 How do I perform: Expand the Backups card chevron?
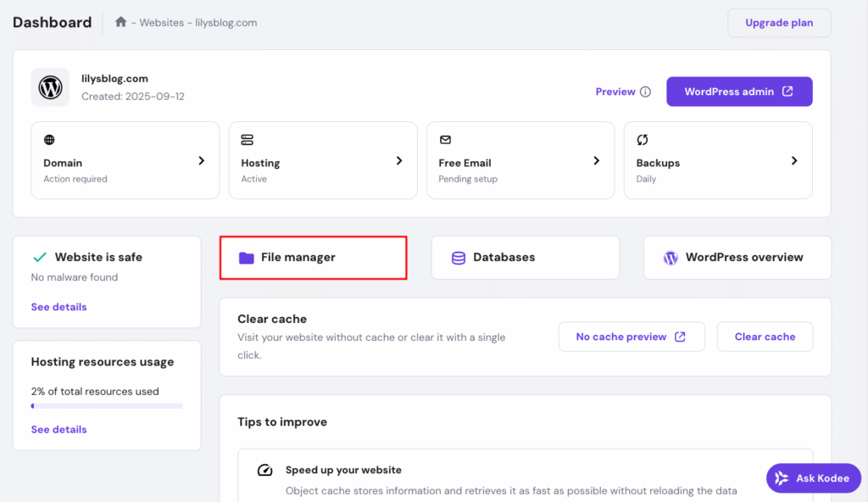[794, 160]
